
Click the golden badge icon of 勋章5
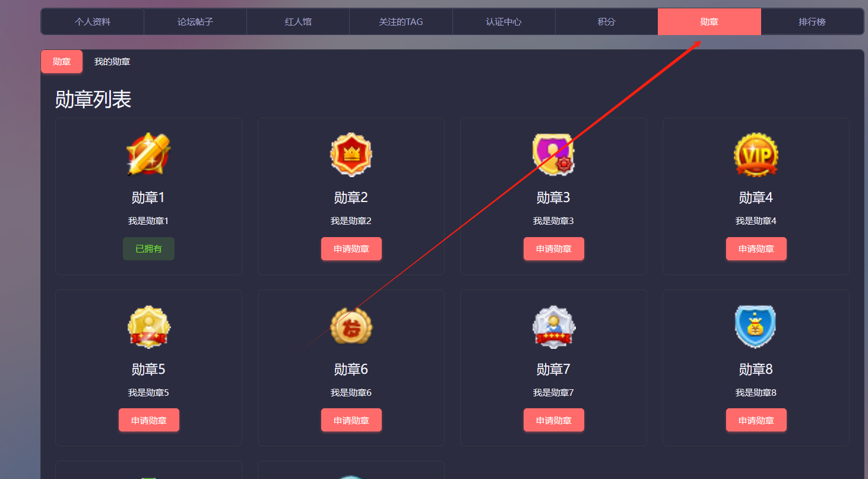click(x=148, y=326)
